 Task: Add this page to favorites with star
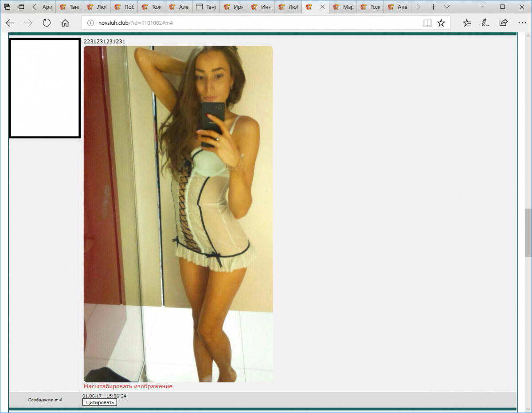point(441,23)
